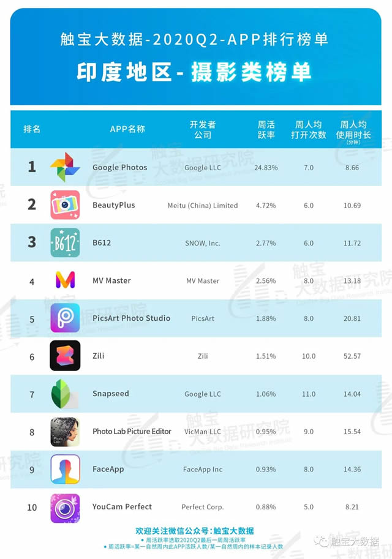Open the MV Master logo icon
Viewport: 392px width, 559px height.
pos(64,280)
